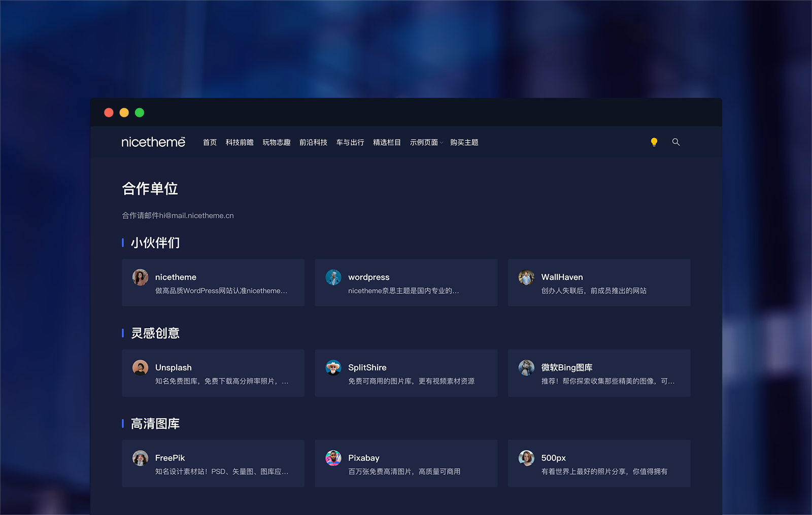Open the WallHaven link title

point(562,277)
